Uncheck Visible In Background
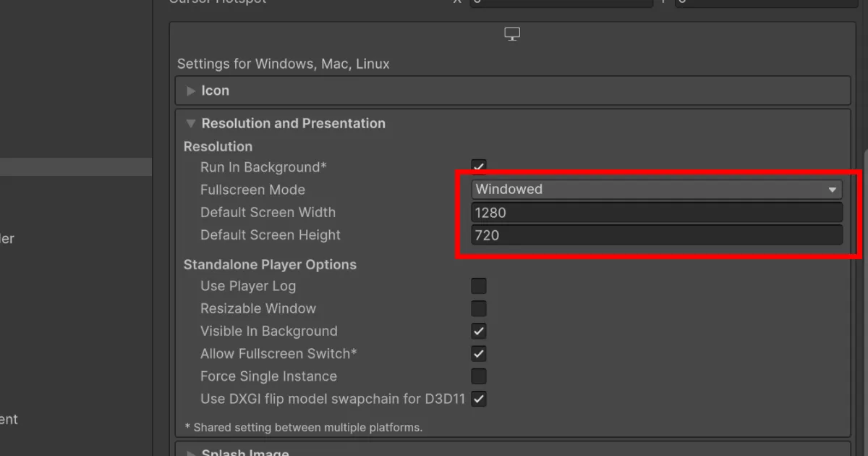The image size is (868, 456). pos(478,332)
